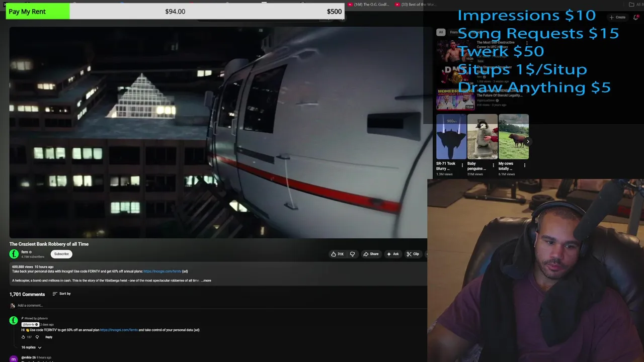Viewport: 644px width, 362px height.
Task: Click the video player showing the helicopter
Action: click(x=217, y=132)
